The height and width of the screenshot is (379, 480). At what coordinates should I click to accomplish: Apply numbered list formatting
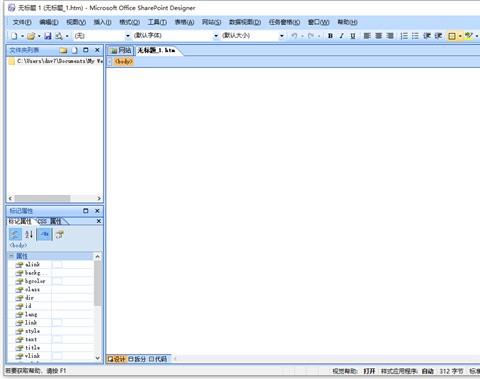pos(404,36)
